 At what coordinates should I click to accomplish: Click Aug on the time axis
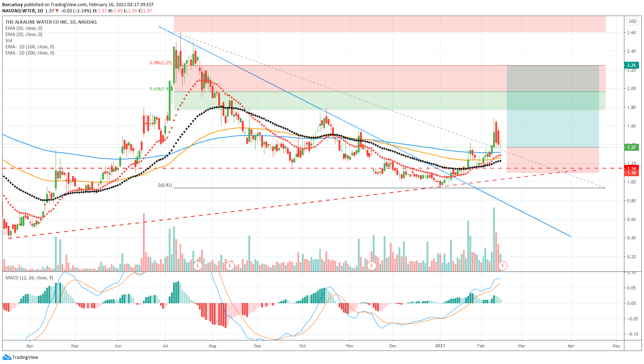coord(212,346)
